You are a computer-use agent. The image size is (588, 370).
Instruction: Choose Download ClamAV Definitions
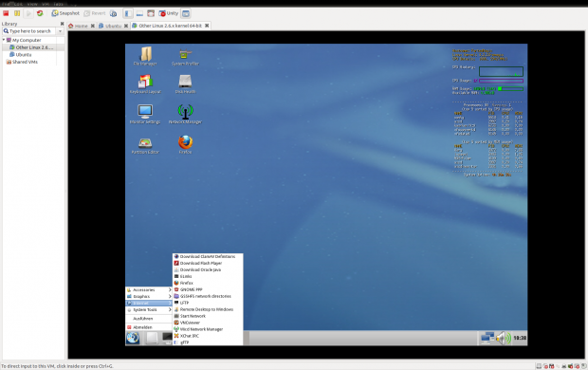click(208, 257)
